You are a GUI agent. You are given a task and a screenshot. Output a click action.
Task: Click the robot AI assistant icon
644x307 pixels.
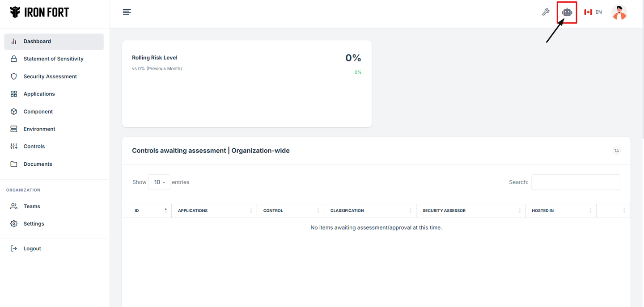pyautogui.click(x=567, y=13)
